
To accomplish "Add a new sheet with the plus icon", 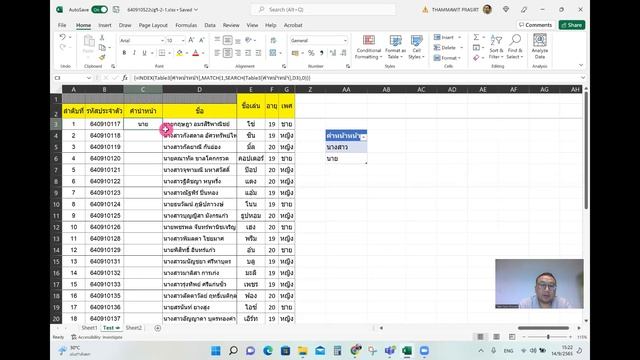I will tap(158, 328).
